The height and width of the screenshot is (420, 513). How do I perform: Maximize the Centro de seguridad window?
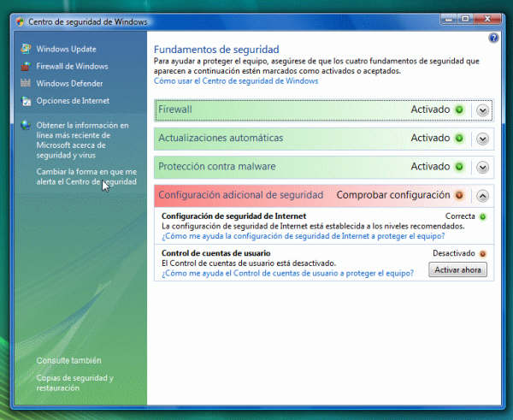(465, 19)
